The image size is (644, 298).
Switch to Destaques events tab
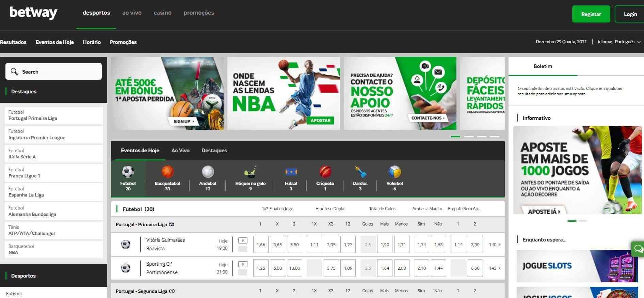pos(214,150)
